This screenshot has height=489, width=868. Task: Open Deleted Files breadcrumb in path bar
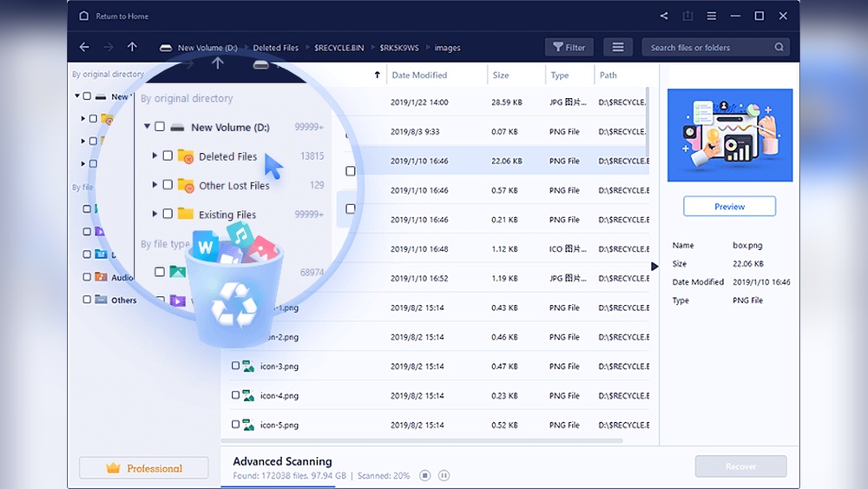coord(276,48)
